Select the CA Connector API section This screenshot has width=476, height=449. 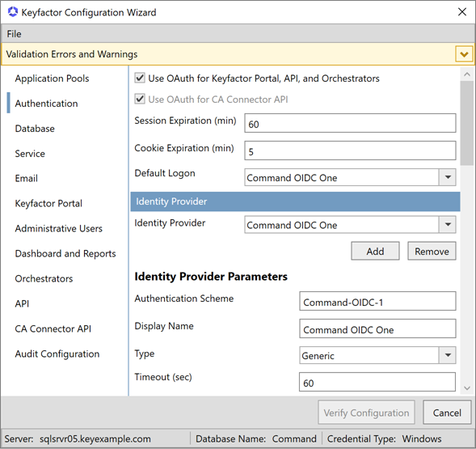pyautogui.click(x=53, y=328)
